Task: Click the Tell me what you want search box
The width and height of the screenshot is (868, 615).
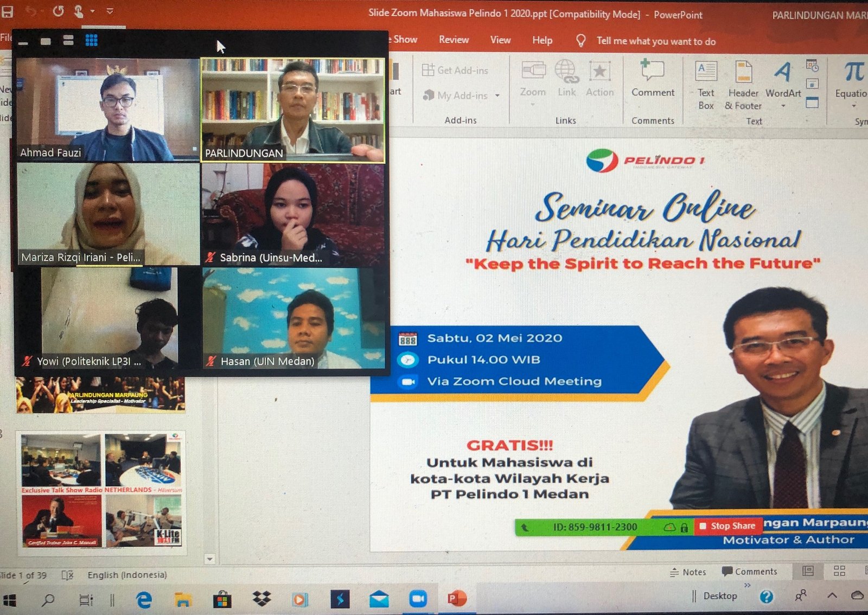Action: (x=655, y=41)
